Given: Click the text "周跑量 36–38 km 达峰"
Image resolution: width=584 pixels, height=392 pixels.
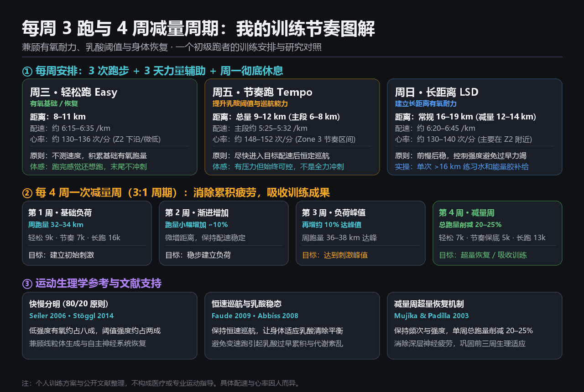Looking at the screenshot, I should click(x=339, y=237).
